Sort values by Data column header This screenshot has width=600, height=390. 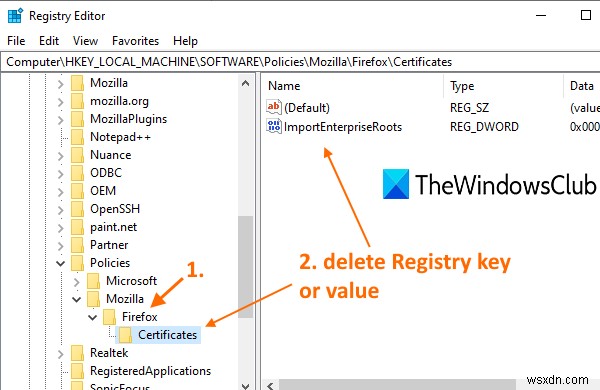582,86
